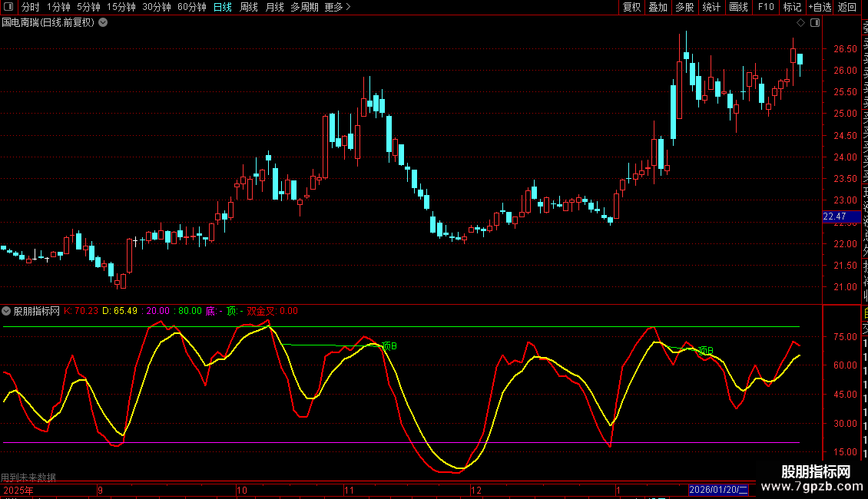This screenshot has height=499, width=868.
Task: Expand the 更多 periods menu
Action: tap(337, 8)
